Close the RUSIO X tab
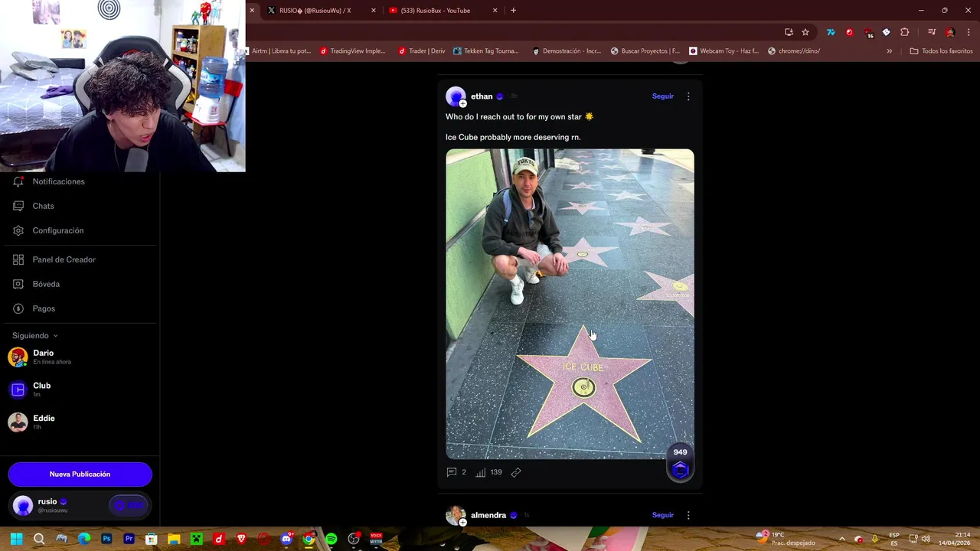Viewport: 980px width, 551px height. (374, 11)
